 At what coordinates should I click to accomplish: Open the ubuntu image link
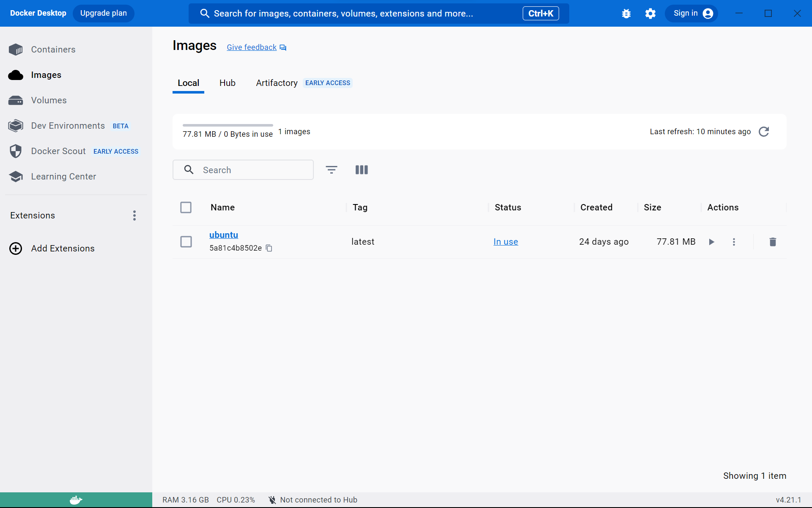224,235
